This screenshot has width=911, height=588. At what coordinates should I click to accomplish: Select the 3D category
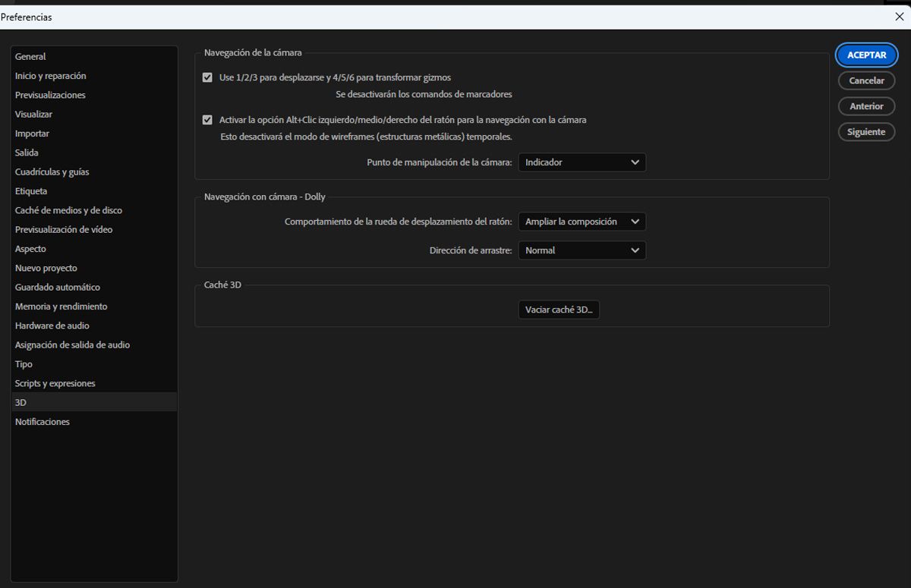click(x=94, y=402)
